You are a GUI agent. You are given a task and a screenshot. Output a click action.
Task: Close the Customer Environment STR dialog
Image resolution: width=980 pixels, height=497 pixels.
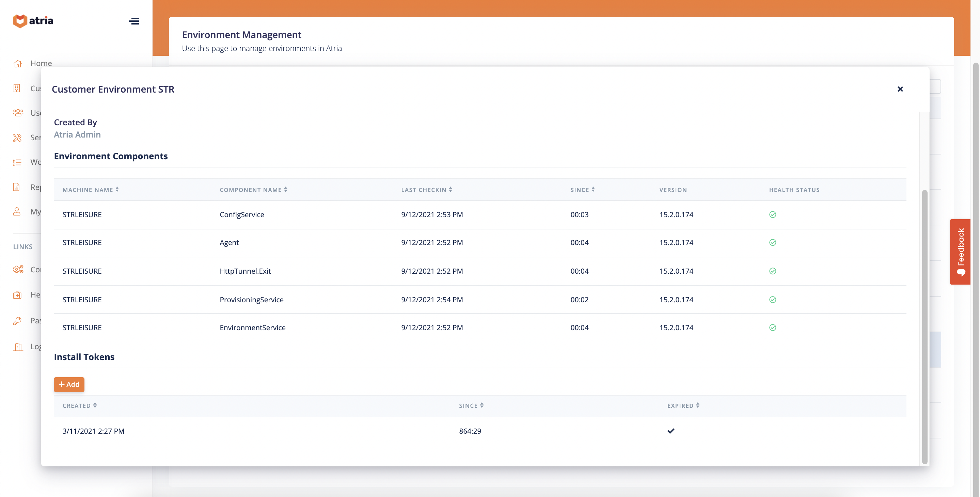[900, 89]
